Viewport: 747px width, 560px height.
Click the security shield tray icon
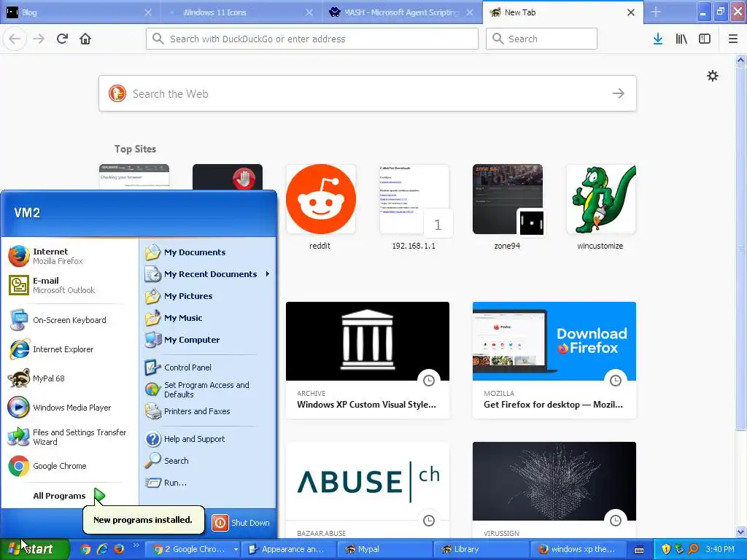(x=666, y=549)
